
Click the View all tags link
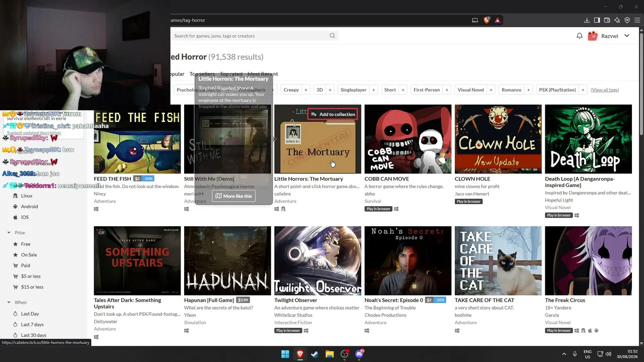605,90
